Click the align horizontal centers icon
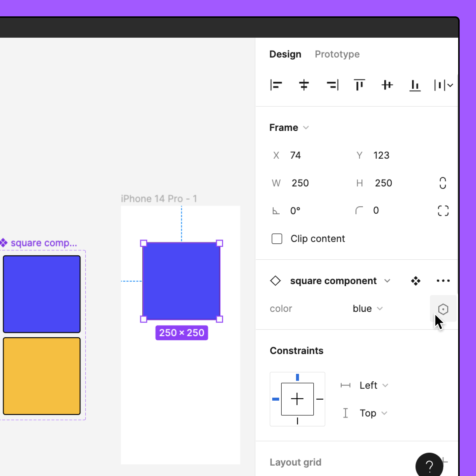Image resolution: width=476 pixels, height=476 pixels. click(304, 85)
